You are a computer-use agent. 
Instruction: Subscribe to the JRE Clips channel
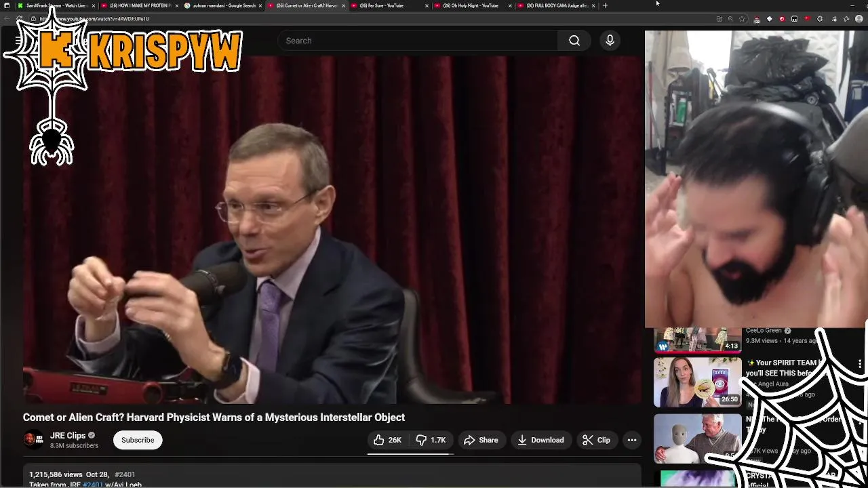click(138, 440)
